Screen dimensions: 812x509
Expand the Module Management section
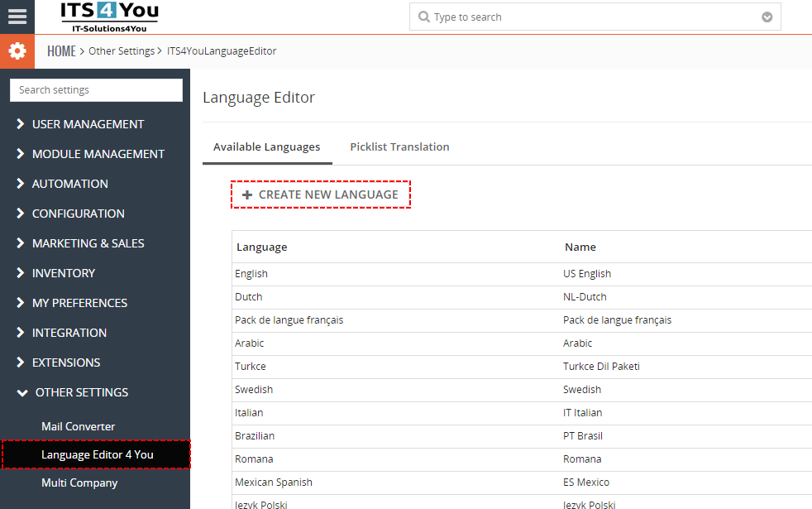(x=98, y=154)
